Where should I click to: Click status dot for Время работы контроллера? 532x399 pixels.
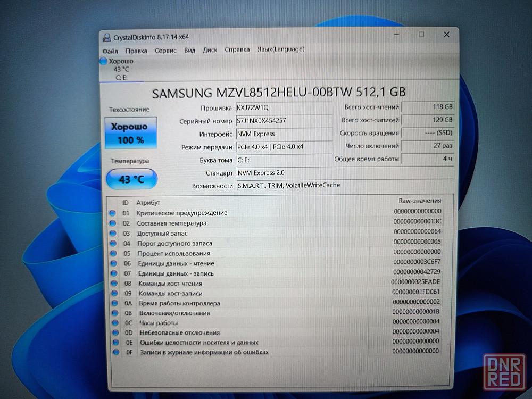[x=115, y=303]
